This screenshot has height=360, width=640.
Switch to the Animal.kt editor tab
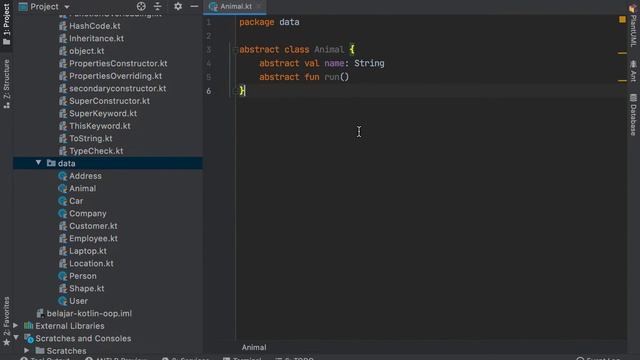235,7
